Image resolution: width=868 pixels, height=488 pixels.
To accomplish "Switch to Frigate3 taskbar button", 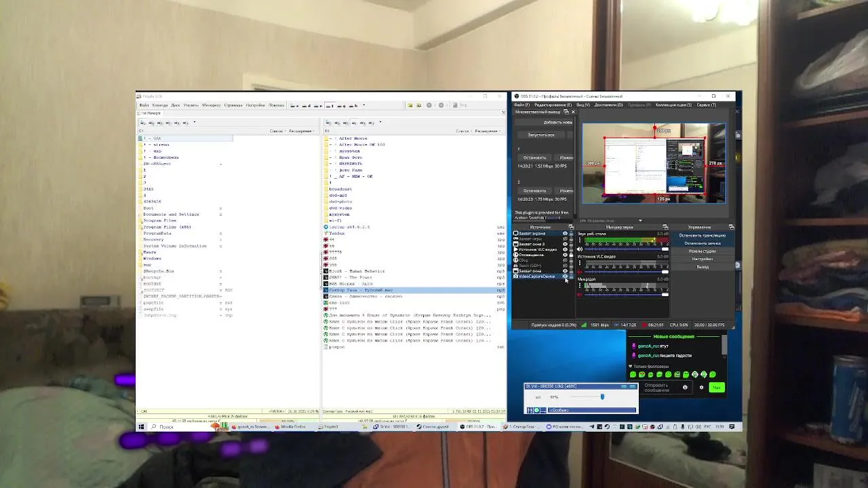I will (x=331, y=427).
